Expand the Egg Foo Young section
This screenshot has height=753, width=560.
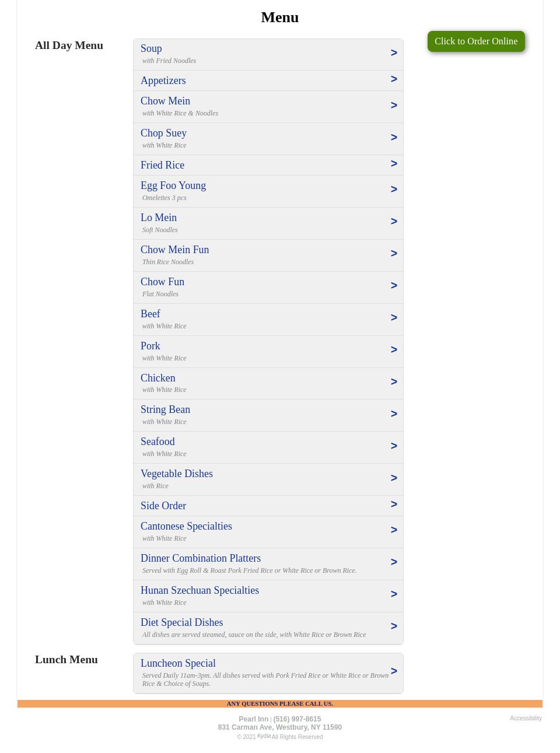(x=173, y=185)
